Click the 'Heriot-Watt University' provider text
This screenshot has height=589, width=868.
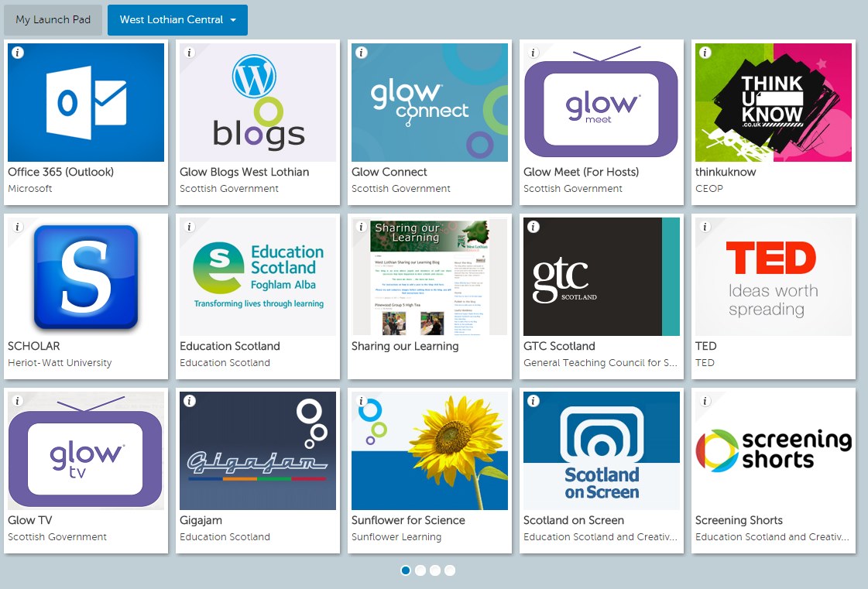click(60, 362)
